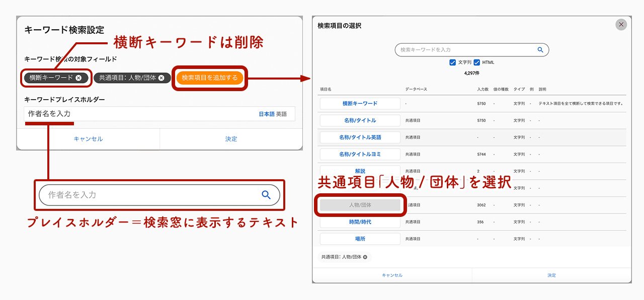Viewport: 644px width, 300px height.
Task: Click 検索項目を追加する orange button
Action: pyautogui.click(x=210, y=78)
